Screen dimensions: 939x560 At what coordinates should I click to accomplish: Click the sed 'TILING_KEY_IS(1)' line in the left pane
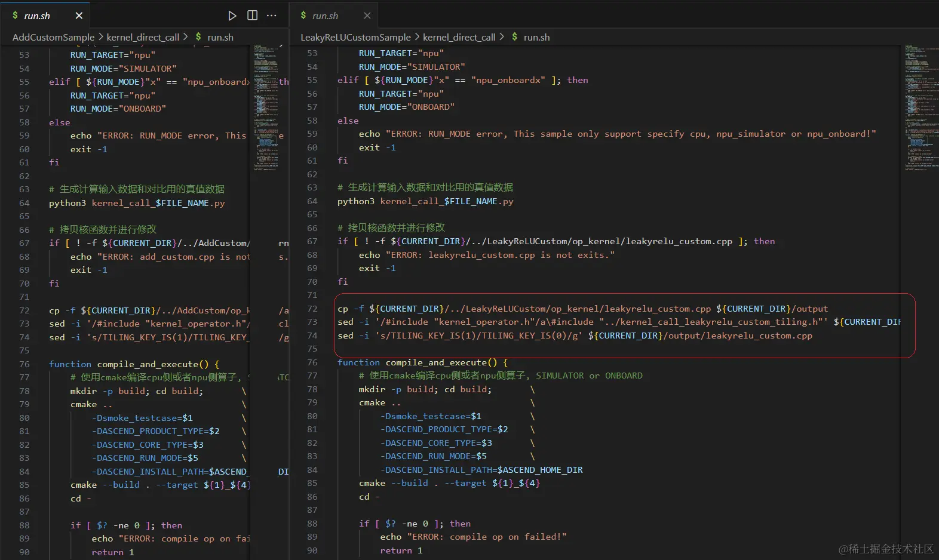point(148,337)
